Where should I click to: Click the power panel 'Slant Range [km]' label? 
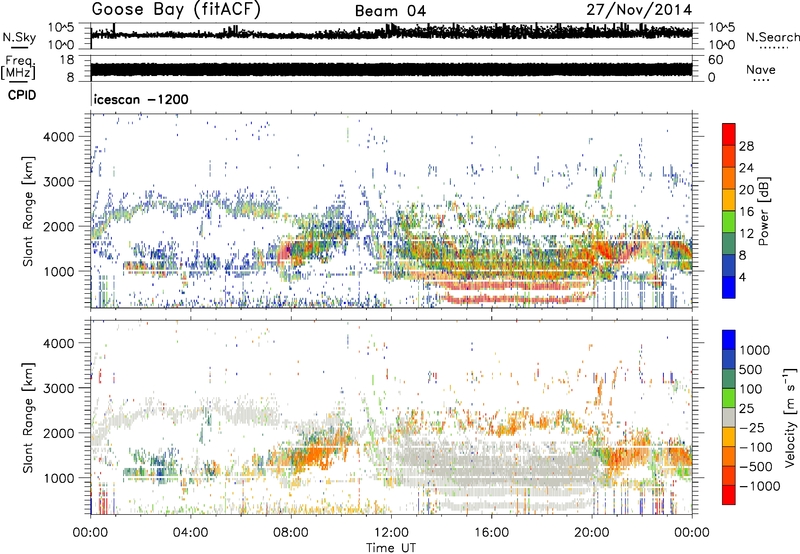pos(28,211)
